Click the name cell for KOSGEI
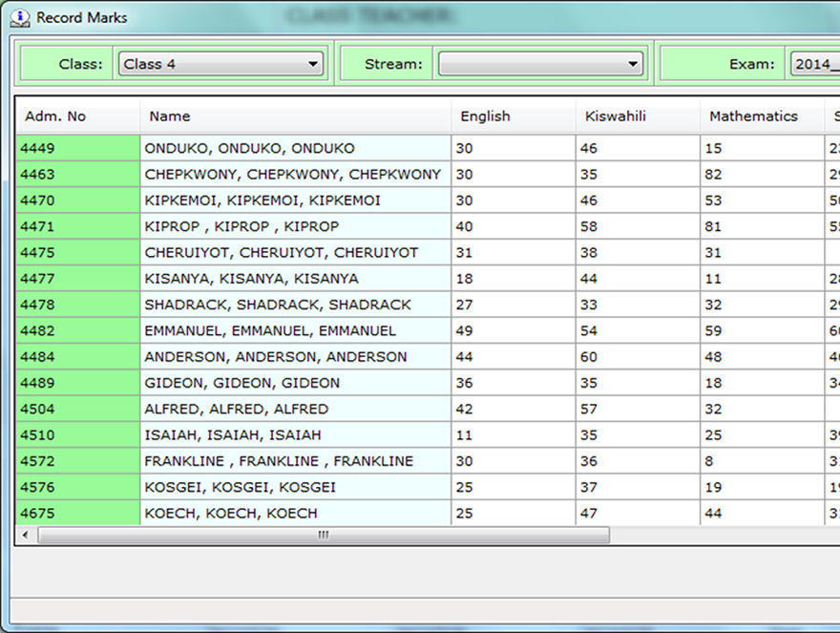This screenshot has width=840, height=633. [x=295, y=488]
